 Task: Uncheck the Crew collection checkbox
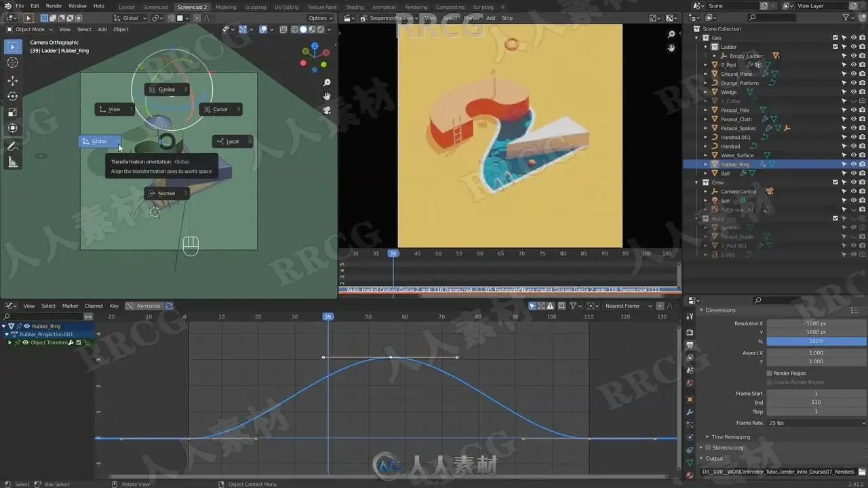tap(835, 182)
